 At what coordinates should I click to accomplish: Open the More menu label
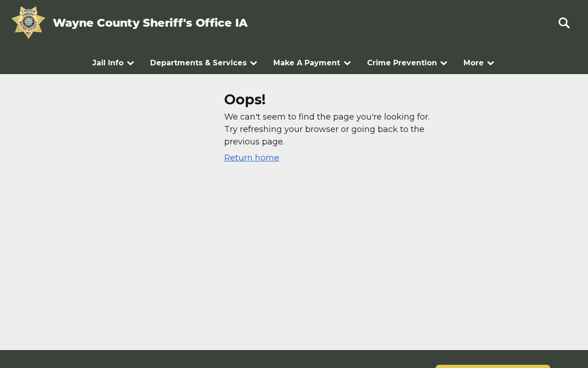point(474,63)
